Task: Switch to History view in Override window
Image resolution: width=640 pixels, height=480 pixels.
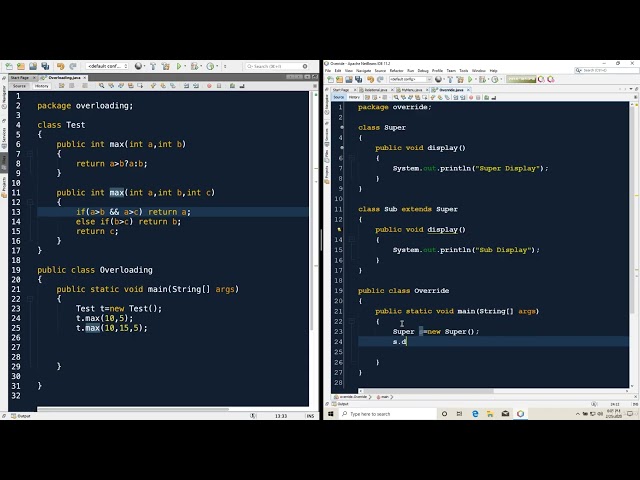Action: tap(354, 98)
